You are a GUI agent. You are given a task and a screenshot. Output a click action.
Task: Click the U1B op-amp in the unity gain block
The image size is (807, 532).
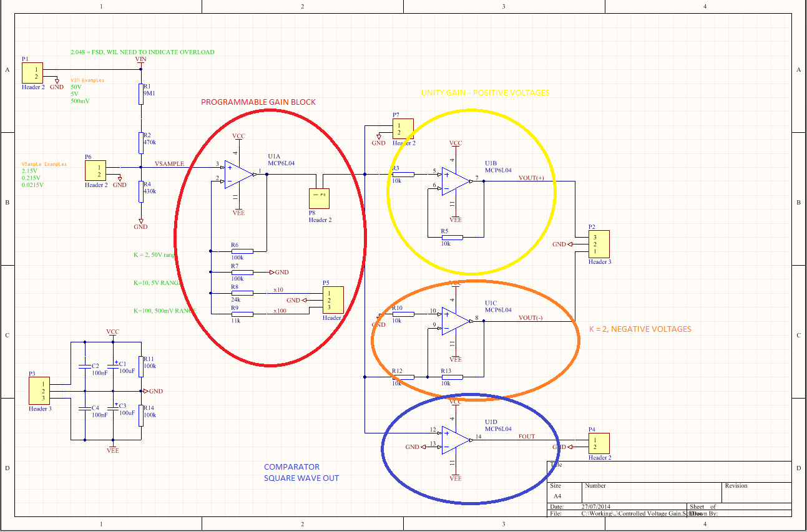(x=454, y=181)
